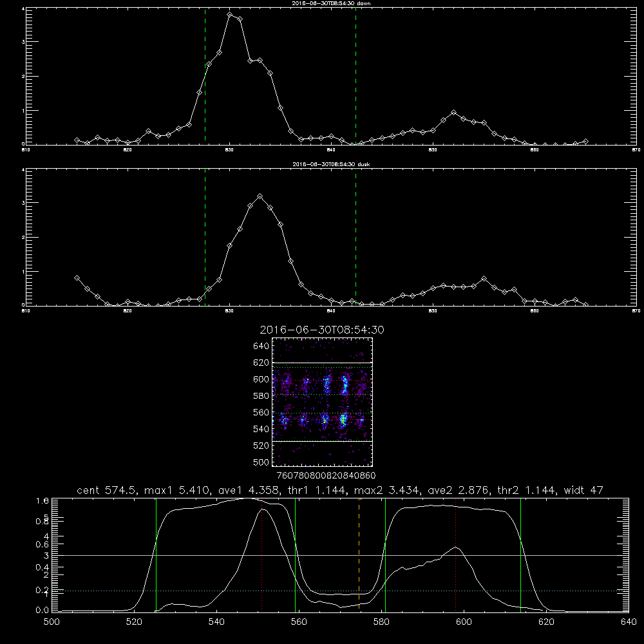Click the left green dashed line in dawn plot
Screen dimensions: 644x644
[205, 76]
